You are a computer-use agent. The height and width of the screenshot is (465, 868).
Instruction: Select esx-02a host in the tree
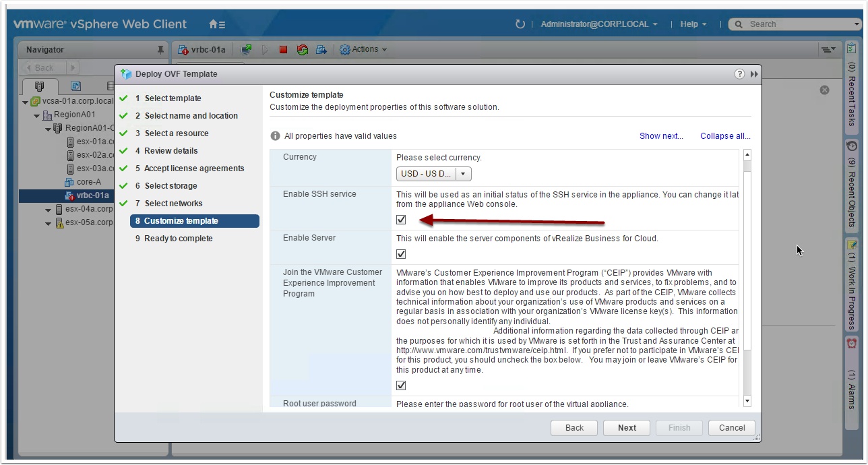pos(89,155)
